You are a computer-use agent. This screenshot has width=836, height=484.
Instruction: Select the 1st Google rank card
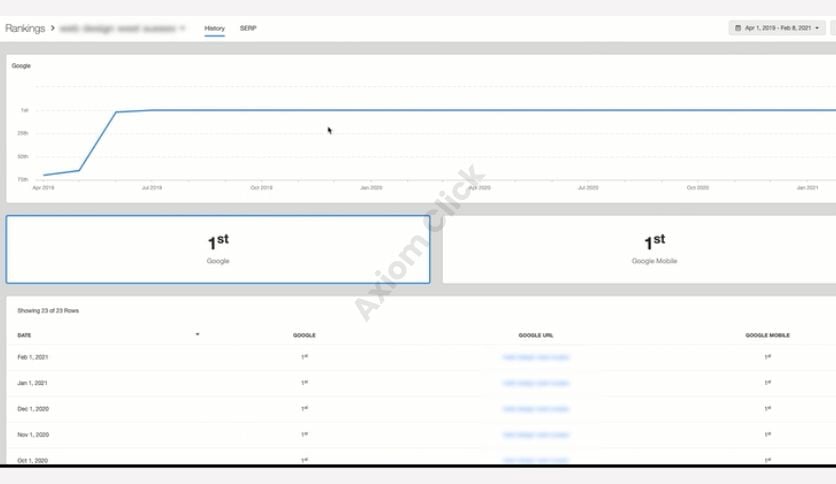218,249
